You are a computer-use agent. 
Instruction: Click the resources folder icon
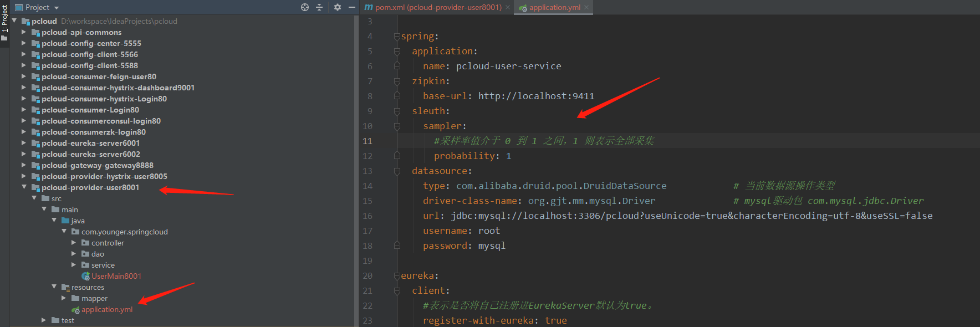pyautogui.click(x=65, y=287)
